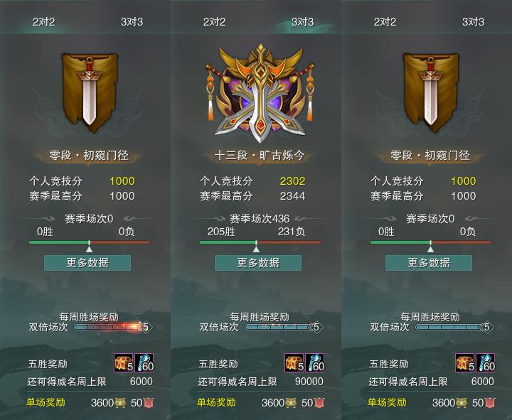Click 更多数据 in the right panel

pos(429,263)
